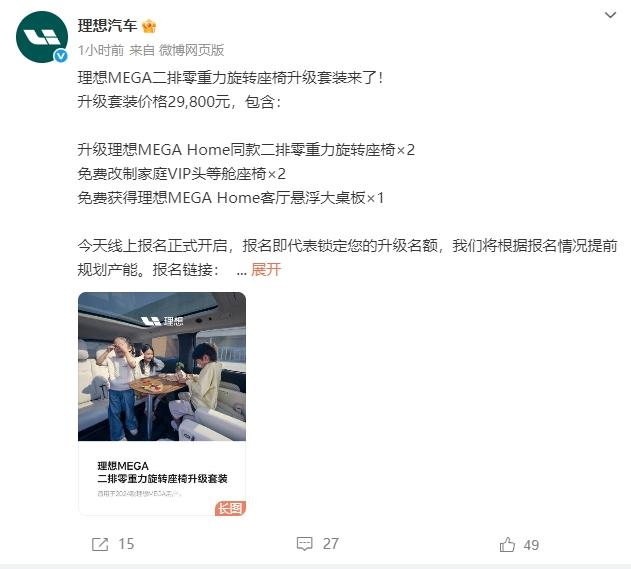Open the 理想汽车 username link
Image resolution: width=631 pixels, height=569 pixels.
107,26
